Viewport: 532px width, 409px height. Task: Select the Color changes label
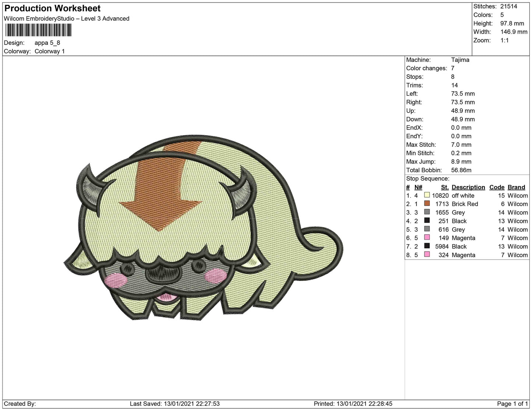tap(427, 68)
